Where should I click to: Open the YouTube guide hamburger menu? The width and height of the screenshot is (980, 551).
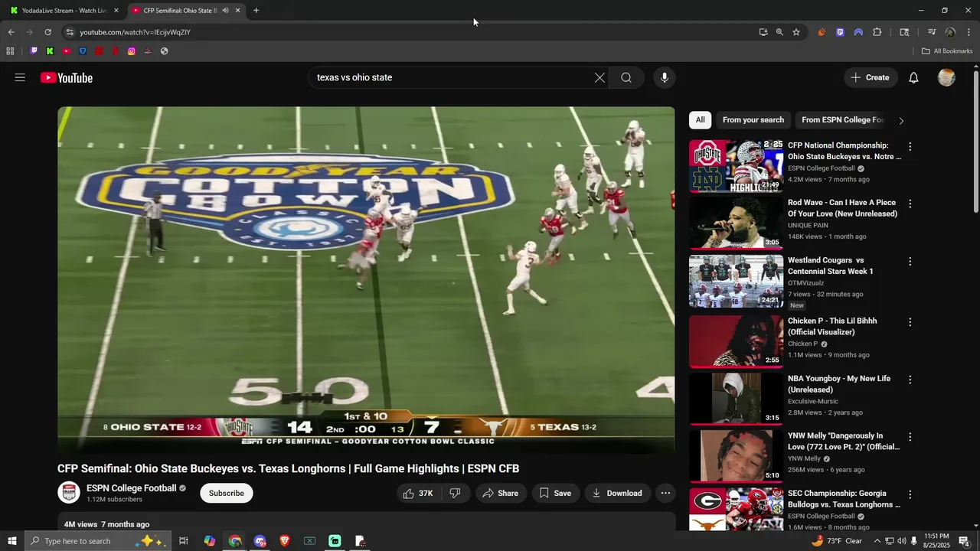point(20,77)
